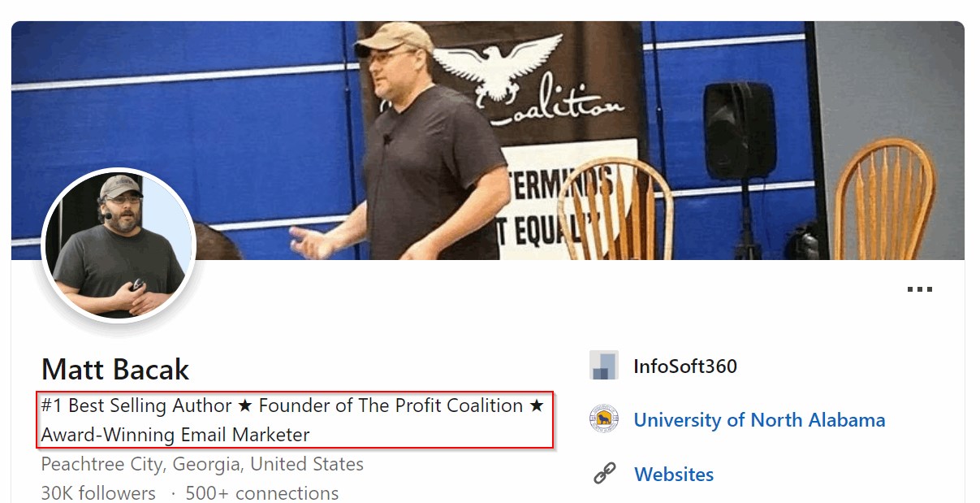Click the '#1 Best Selling Author' headline text

136,405
